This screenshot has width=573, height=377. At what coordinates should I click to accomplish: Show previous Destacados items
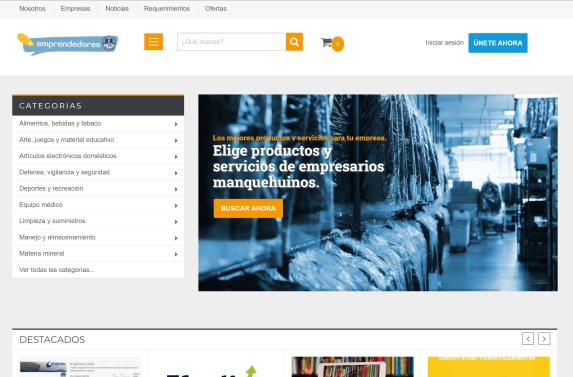pyautogui.click(x=528, y=339)
